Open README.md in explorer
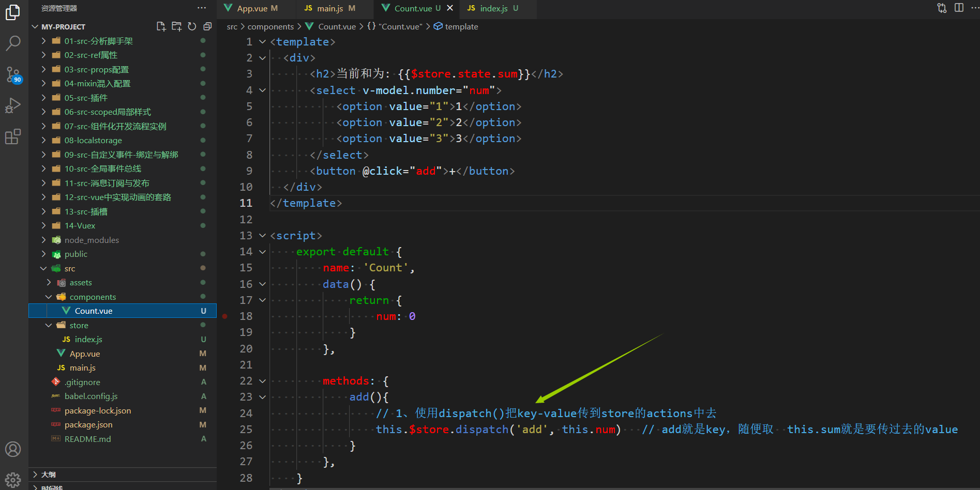 (123, 439)
